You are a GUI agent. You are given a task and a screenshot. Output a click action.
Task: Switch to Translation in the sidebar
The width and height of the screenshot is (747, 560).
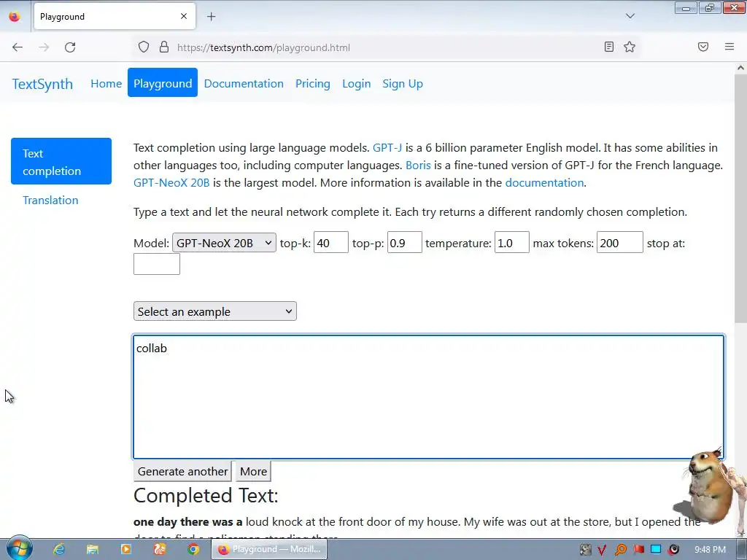click(x=50, y=200)
